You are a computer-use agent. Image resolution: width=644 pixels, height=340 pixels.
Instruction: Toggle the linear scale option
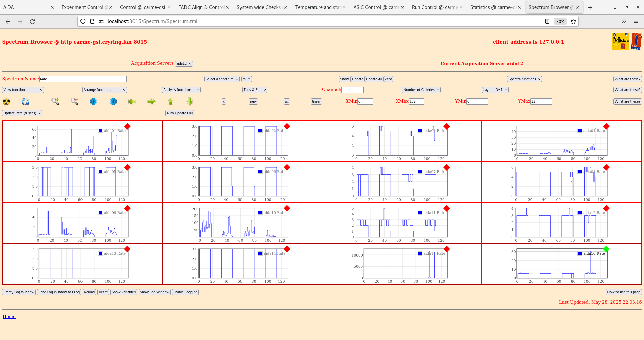tap(316, 101)
